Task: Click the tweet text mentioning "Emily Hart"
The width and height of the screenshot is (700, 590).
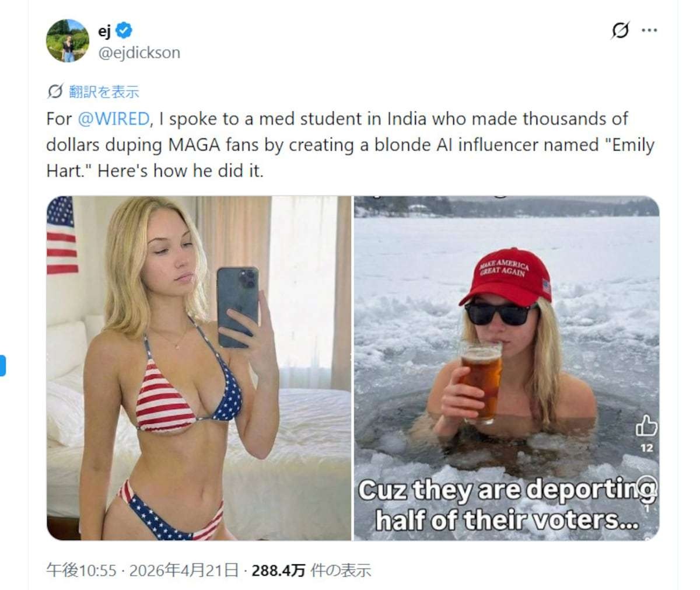Action: [350, 145]
